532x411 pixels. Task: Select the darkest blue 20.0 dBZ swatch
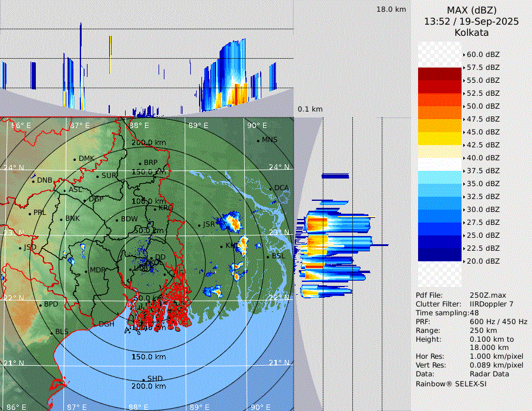coord(440,255)
